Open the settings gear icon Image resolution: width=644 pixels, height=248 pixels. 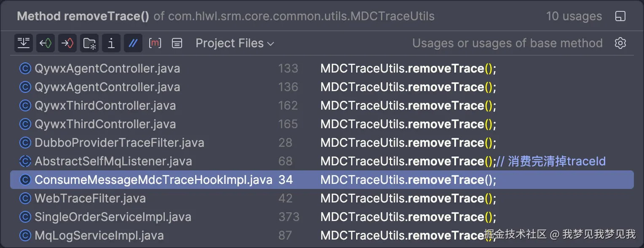(x=620, y=43)
